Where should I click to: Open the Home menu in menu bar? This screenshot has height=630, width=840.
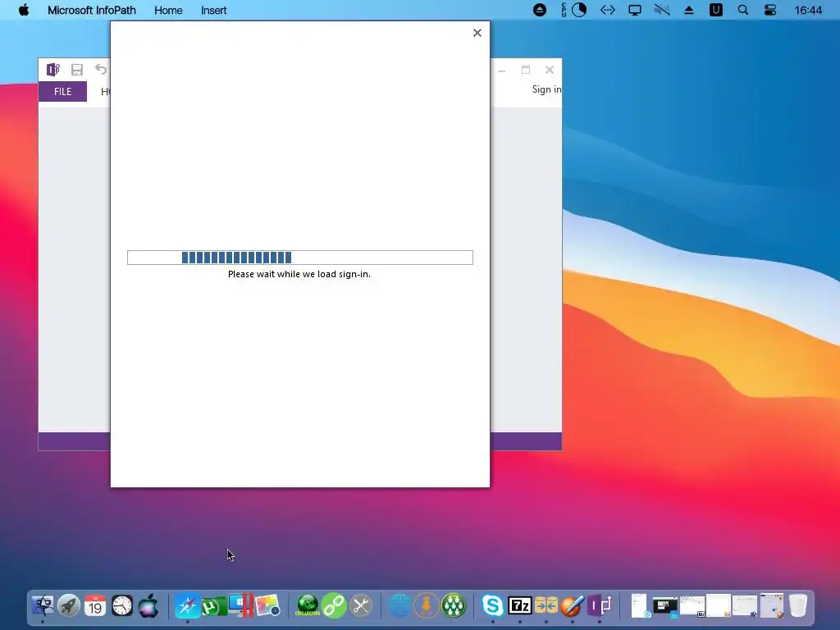point(168,10)
